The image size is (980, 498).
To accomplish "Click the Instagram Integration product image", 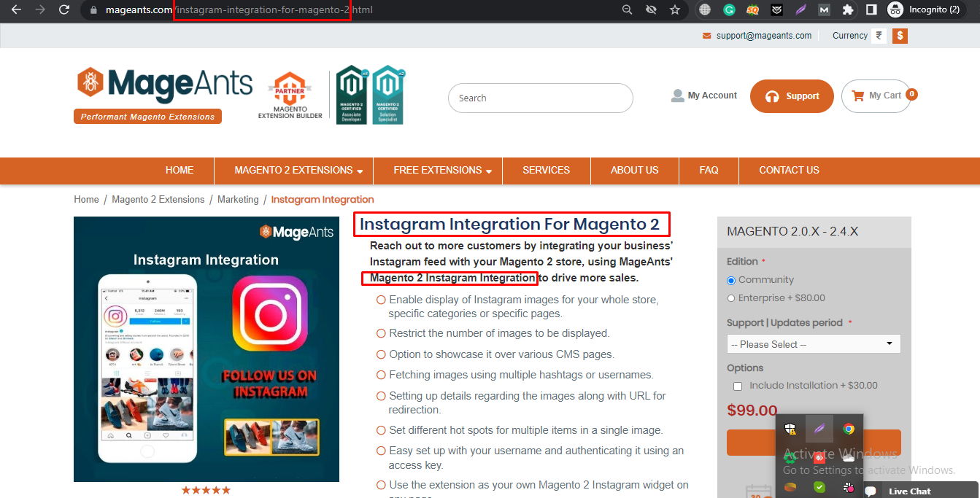I will tap(207, 349).
